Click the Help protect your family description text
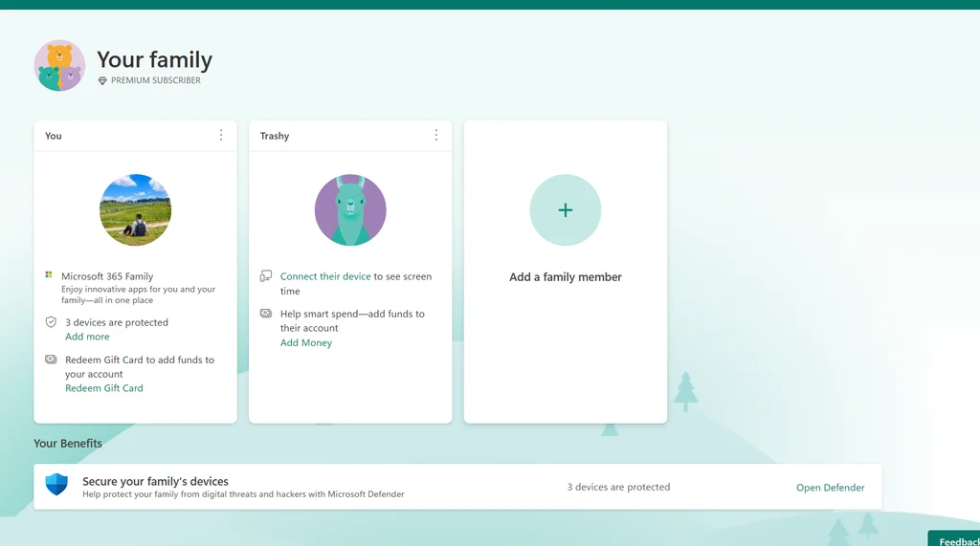The image size is (980, 546). (244, 494)
